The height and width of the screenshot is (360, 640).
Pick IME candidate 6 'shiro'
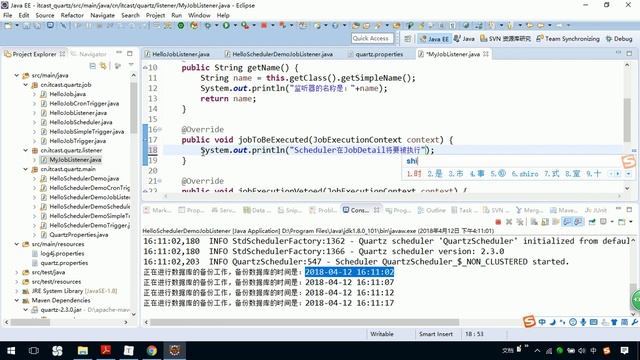tap(525, 174)
